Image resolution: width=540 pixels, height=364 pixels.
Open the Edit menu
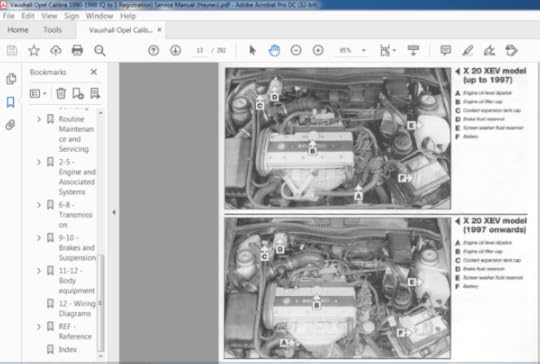(x=28, y=16)
